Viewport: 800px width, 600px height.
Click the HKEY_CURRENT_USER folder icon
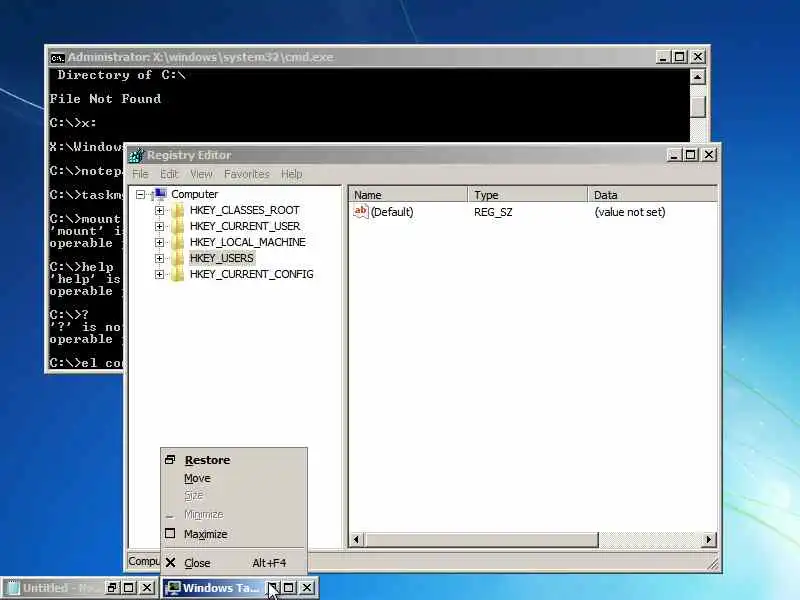pos(178,226)
